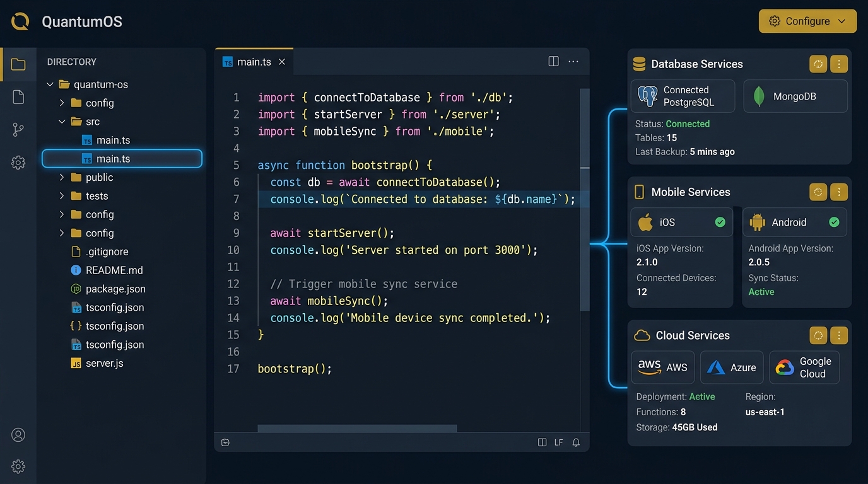Click the DIRECTORY panel heading

(72, 62)
